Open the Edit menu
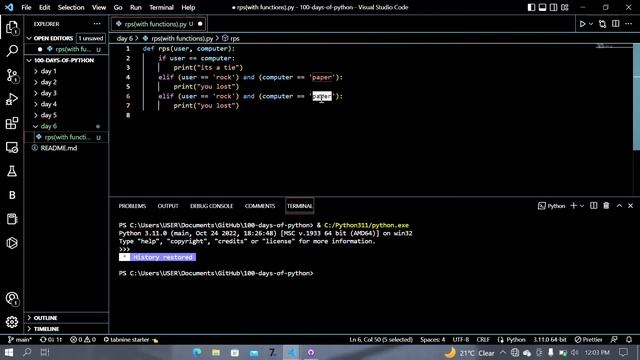 [44, 7]
